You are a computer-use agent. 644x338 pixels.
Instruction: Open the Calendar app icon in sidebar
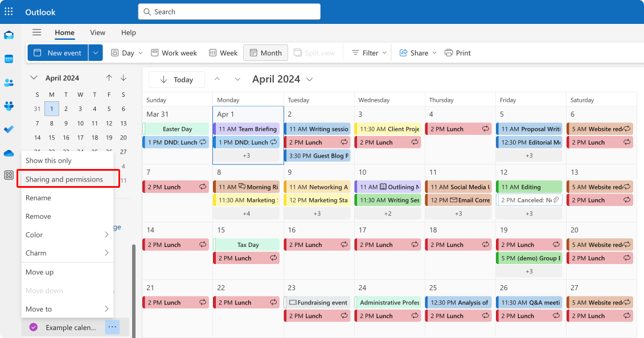9,59
